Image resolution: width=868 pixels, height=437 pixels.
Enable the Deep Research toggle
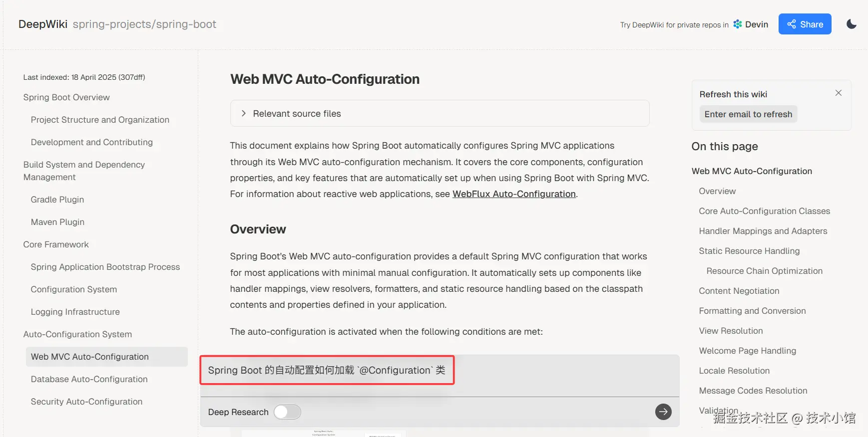pos(287,412)
